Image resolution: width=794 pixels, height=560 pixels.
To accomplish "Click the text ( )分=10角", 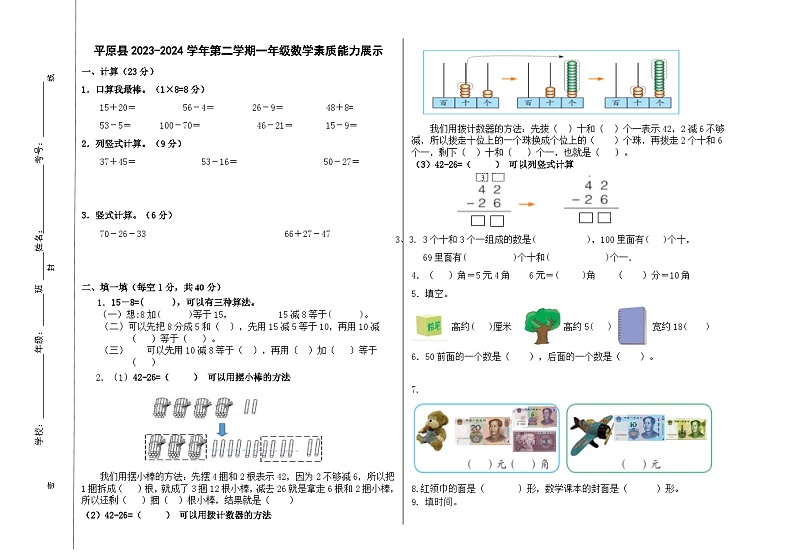I will 654,275.
